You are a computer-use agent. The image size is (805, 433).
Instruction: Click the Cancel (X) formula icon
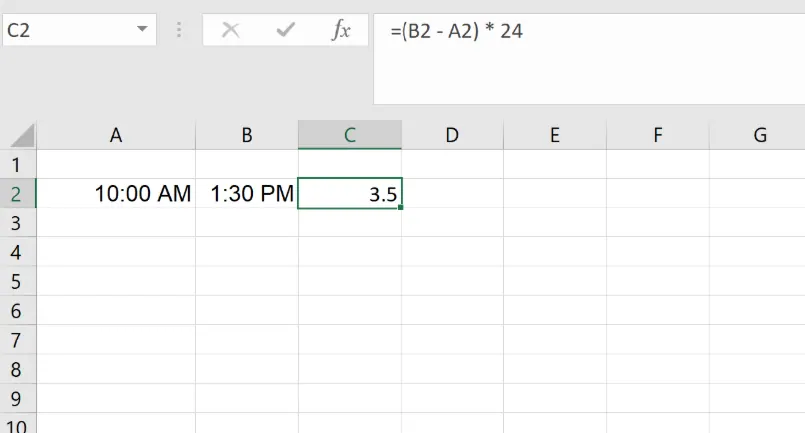tap(231, 30)
